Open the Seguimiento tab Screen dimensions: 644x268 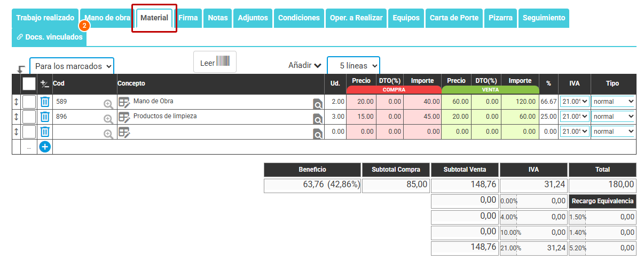pyautogui.click(x=544, y=18)
